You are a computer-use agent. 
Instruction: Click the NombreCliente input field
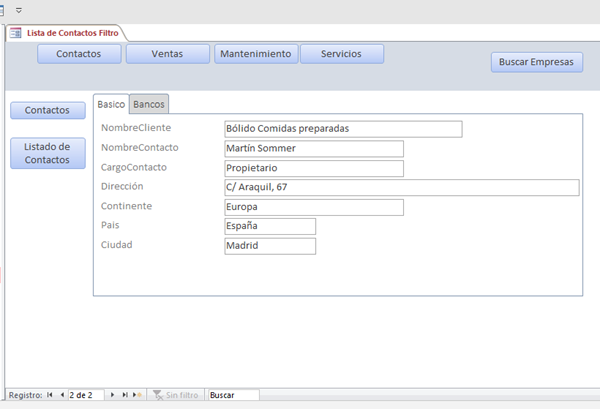[343, 128]
